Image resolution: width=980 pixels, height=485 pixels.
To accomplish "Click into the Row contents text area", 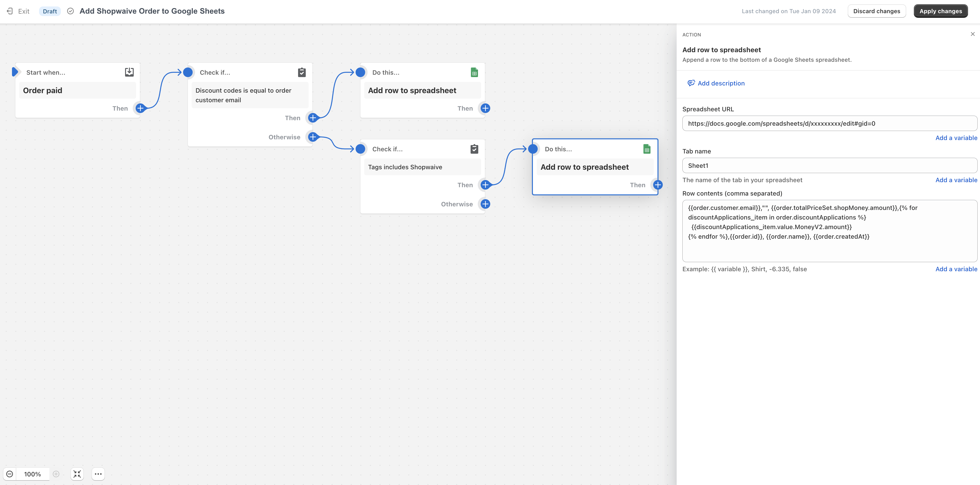I will pos(829,231).
